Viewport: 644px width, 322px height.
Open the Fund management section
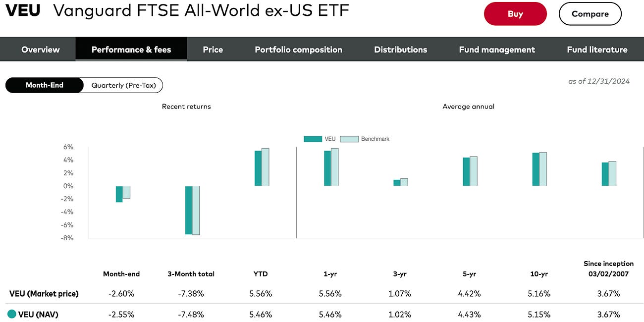497,49
